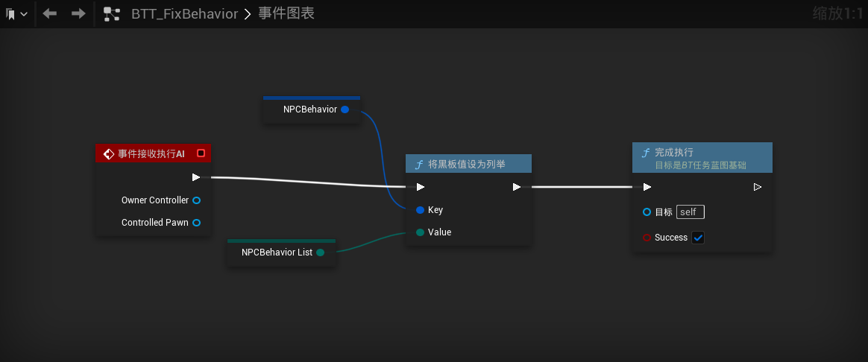Click the self target field
Viewport: 868px width, 362px height.
[x=691, y=212]
